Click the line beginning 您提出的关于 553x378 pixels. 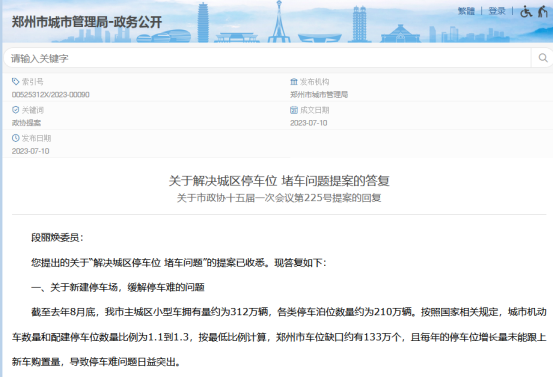pos(179,263)
